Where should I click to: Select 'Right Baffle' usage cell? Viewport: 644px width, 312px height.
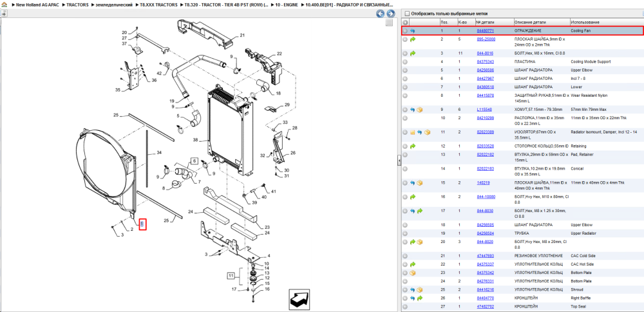pos(581,298)
